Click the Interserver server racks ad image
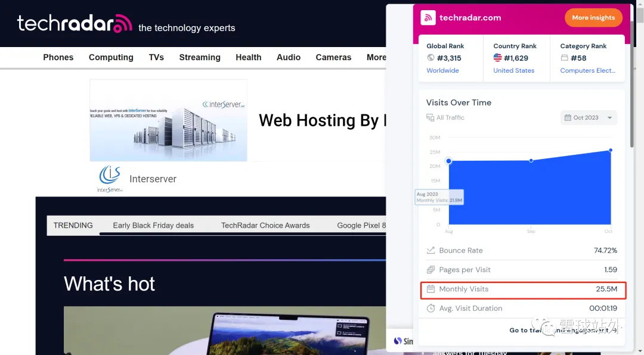 point(168,120)
